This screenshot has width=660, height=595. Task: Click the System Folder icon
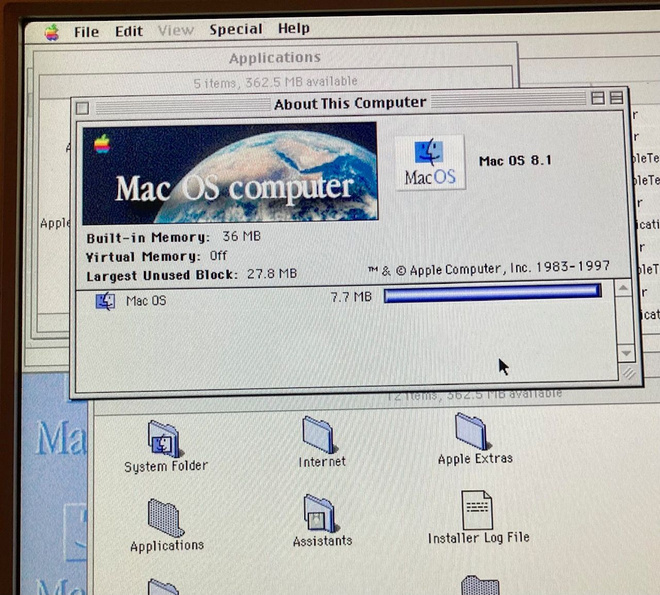(x=164, y=438)
